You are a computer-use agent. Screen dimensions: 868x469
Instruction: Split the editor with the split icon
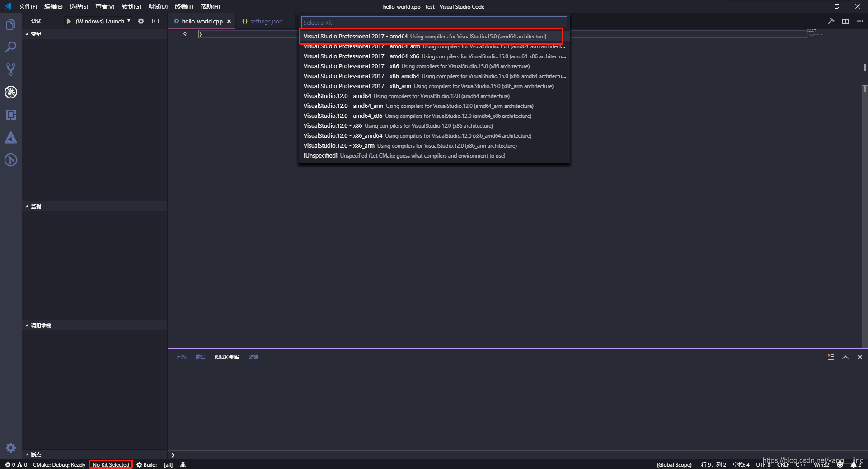click(x=845, y=21)
